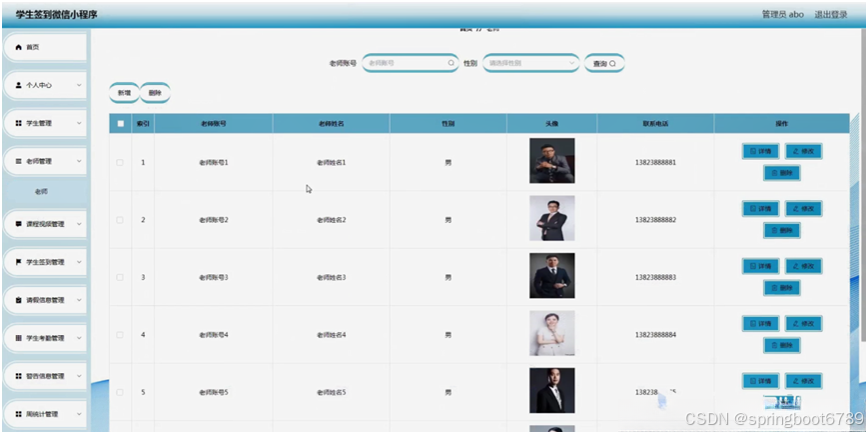This screenshot has width=868, height=434.
Task: Click 修改 for 老师账号2
Action: 803,208
